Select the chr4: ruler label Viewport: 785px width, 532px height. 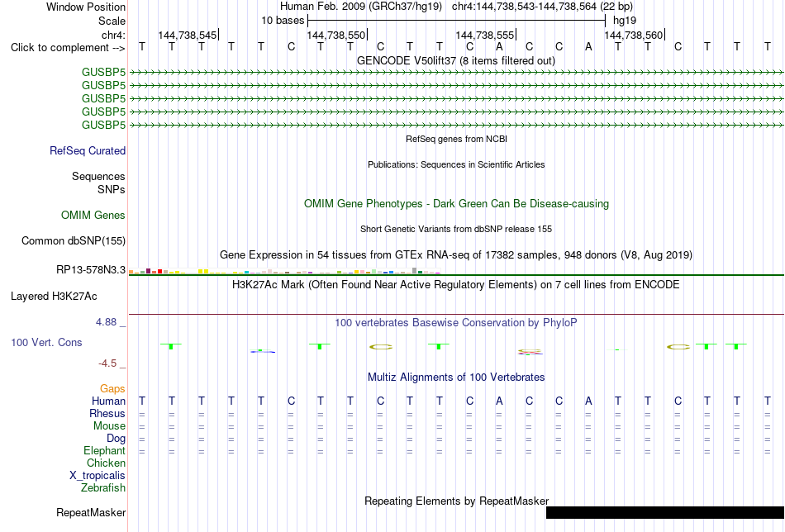[x=113, y=35]
